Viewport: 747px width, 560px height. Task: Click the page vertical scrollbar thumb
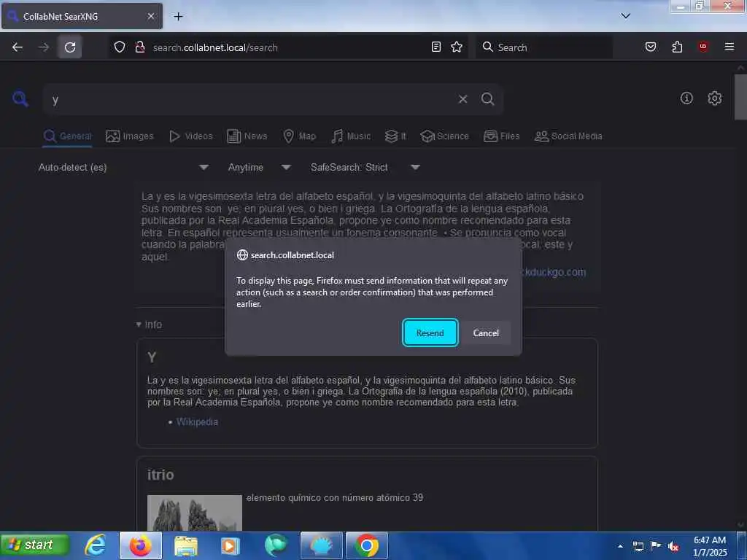pos(740,97)
